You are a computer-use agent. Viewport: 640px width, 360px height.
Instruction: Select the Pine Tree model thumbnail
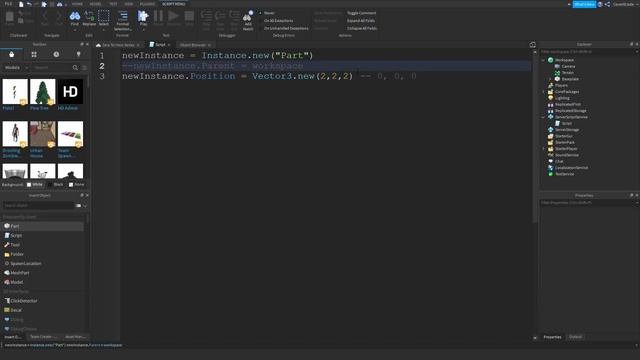(42, 92)
